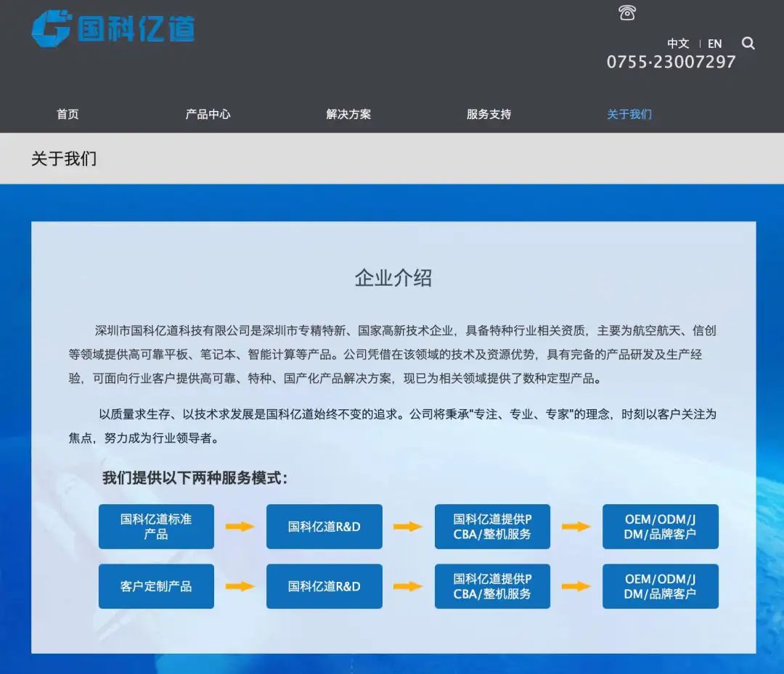
Task: Click first-row OEM/ODM/JDM/品牌客户 box
Action: [661, 527]
